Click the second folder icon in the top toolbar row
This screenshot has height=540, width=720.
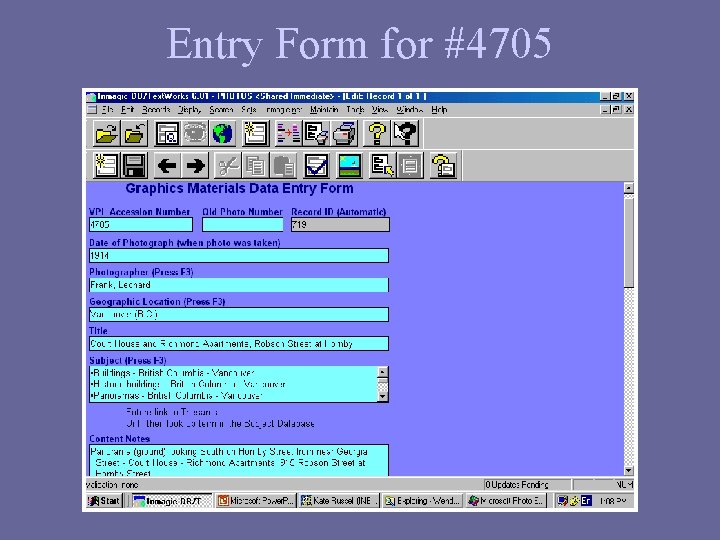[x=134, y=133]
